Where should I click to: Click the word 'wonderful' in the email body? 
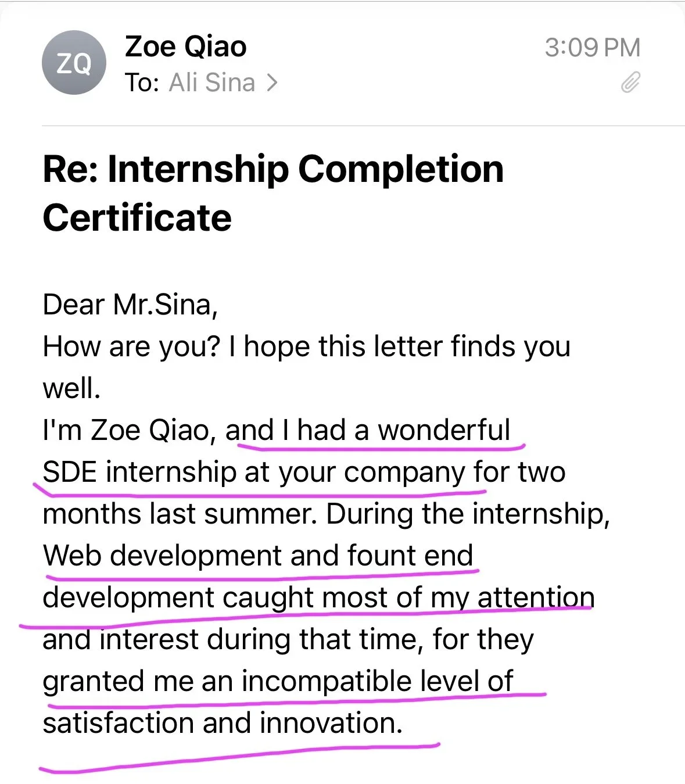pyautogui.click(x=444, y=430)
